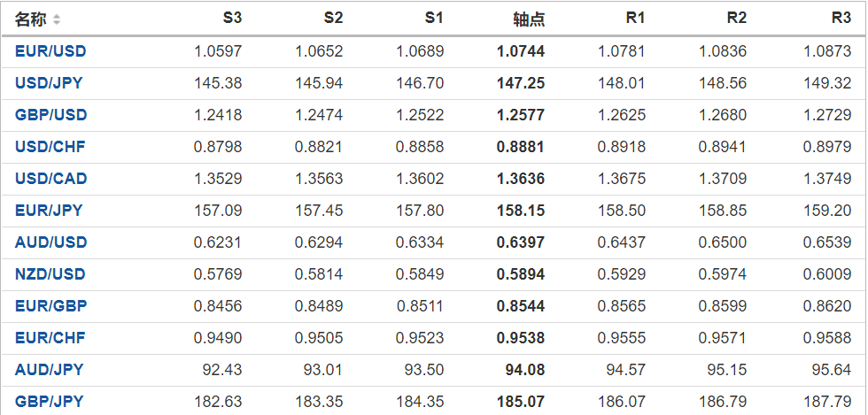Open the EUR/JPY currency pair

pyautogui.click(x=49, y=211)
